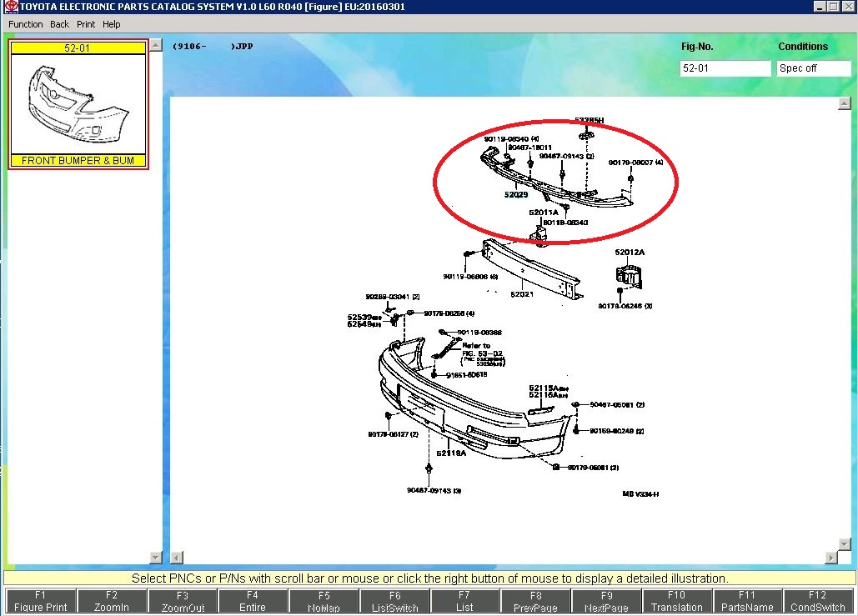Click the figure area scroll-down arrow
Viewport: 858px width, 616px height.
point(845,544)
